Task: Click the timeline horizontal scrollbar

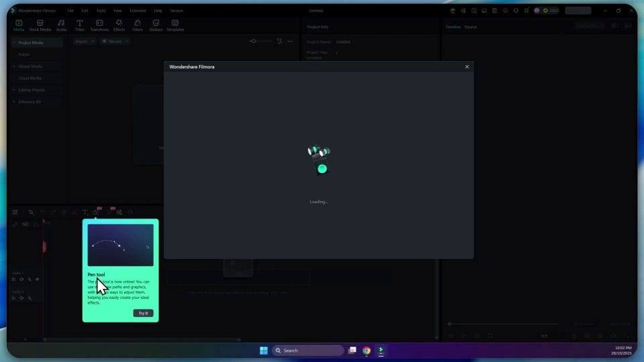Action: tap(142, 339)
